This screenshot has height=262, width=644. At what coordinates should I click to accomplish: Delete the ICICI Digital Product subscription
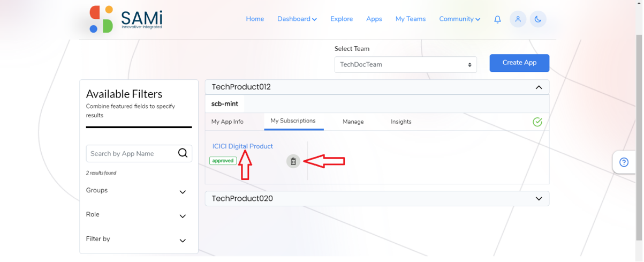[x=293, y=161]
